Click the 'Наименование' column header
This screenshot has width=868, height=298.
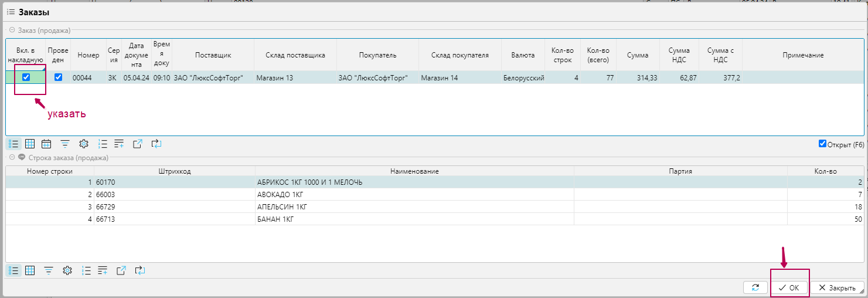(x=414, y=171)
